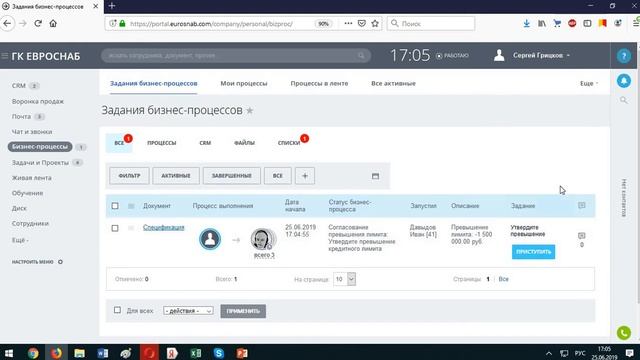Switch to 'Мои процессы' tab
Viewport: 640px width, 360px height.
(244, 83)
